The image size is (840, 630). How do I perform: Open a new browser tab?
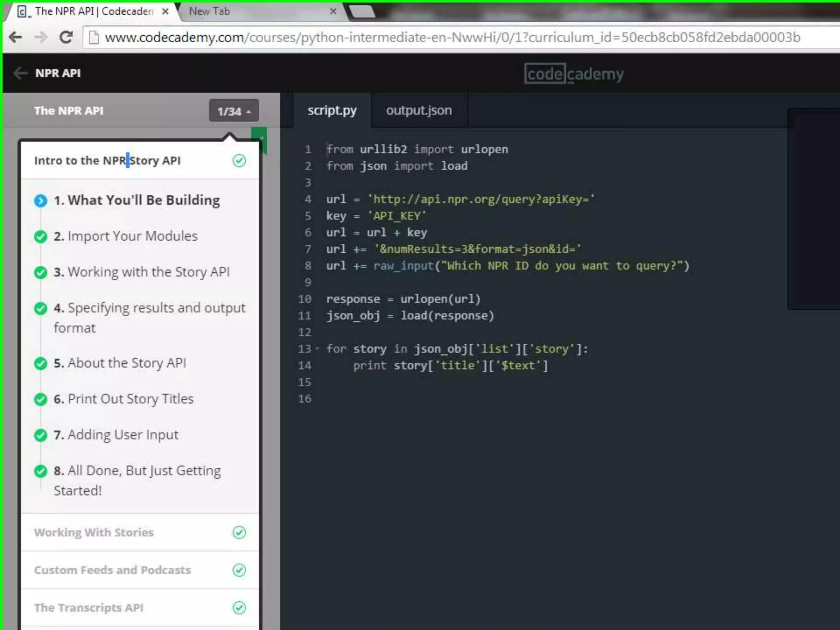pos(363,11)
